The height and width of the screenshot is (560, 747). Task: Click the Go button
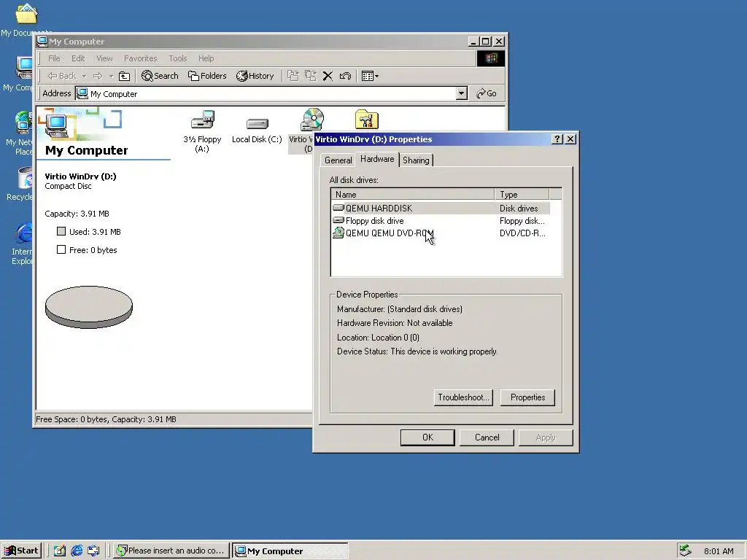point(487,93)
